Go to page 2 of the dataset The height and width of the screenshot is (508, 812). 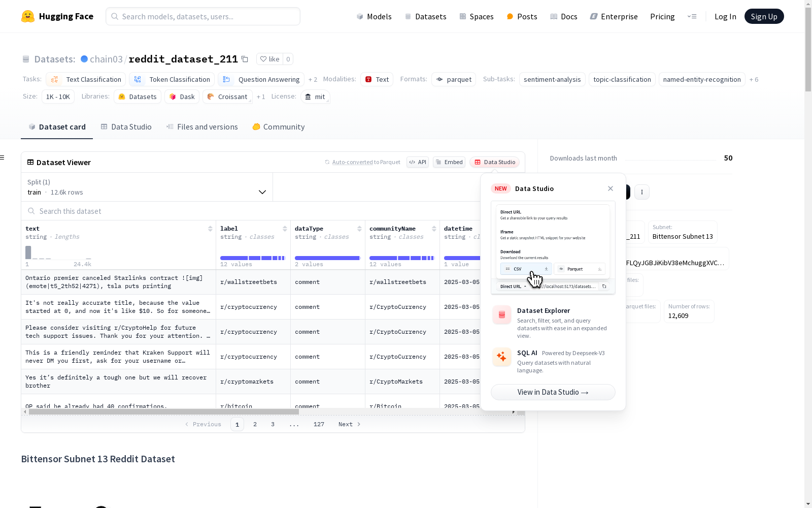point(255,424)
